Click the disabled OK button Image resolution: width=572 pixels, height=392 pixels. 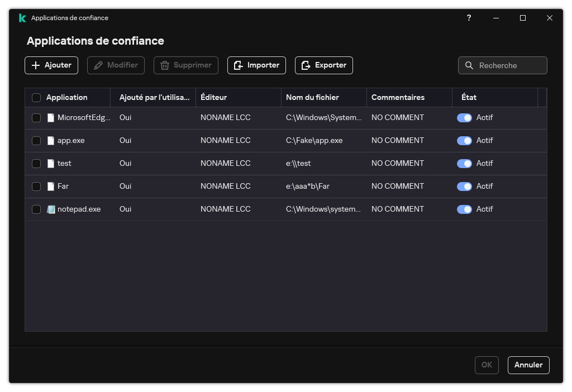[x=486, y=365]
